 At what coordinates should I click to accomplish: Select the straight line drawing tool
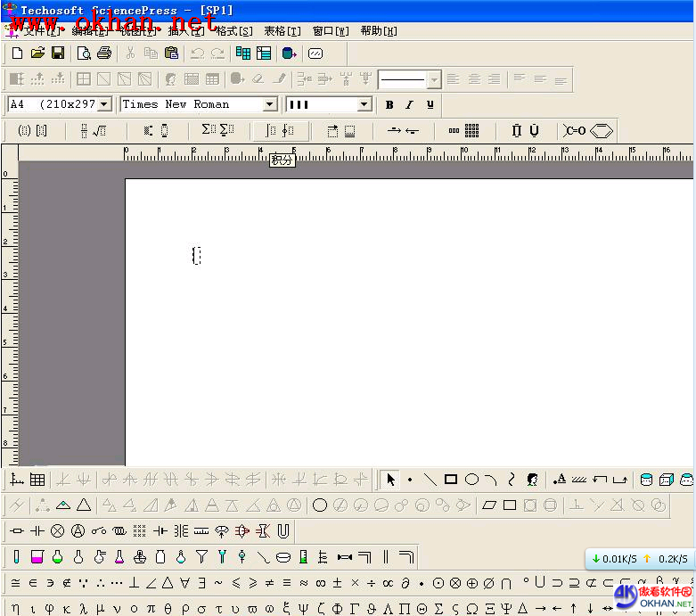(x=430, y=480)
